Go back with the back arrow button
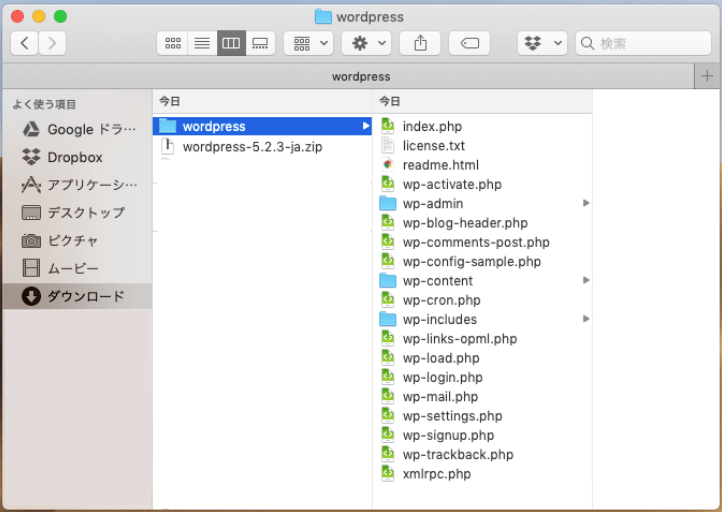This screenshot has width=722, height=512. pyautogui.click(x=24, y=43)
